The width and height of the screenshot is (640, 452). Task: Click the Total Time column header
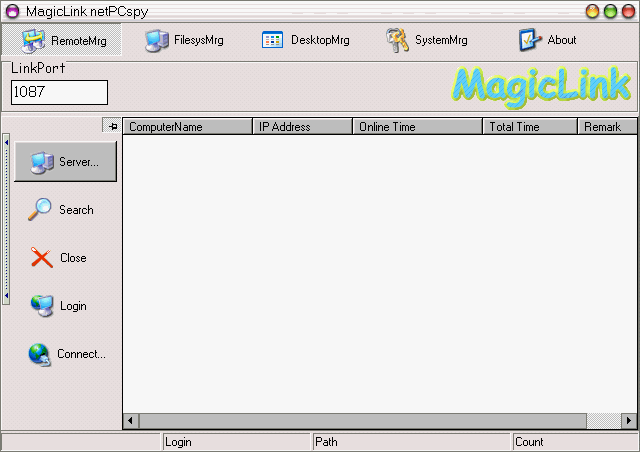tap(530, 127)
